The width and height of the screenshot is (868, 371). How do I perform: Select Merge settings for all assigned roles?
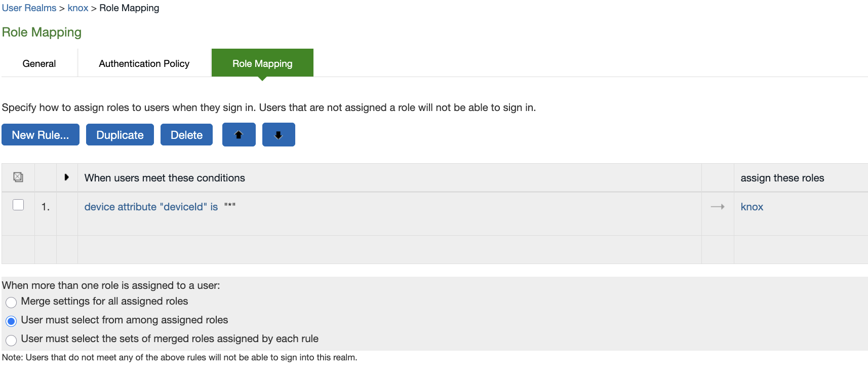click(11, 303)
